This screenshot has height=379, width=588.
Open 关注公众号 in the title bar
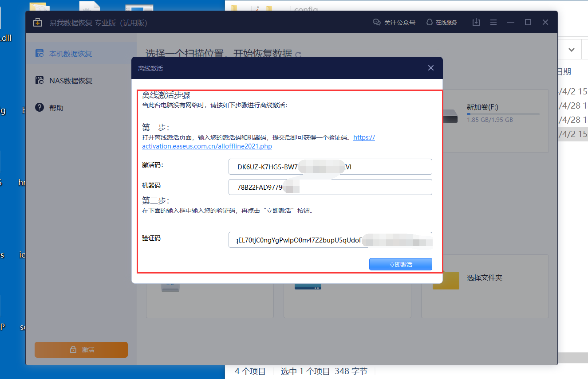pos(394,22)
